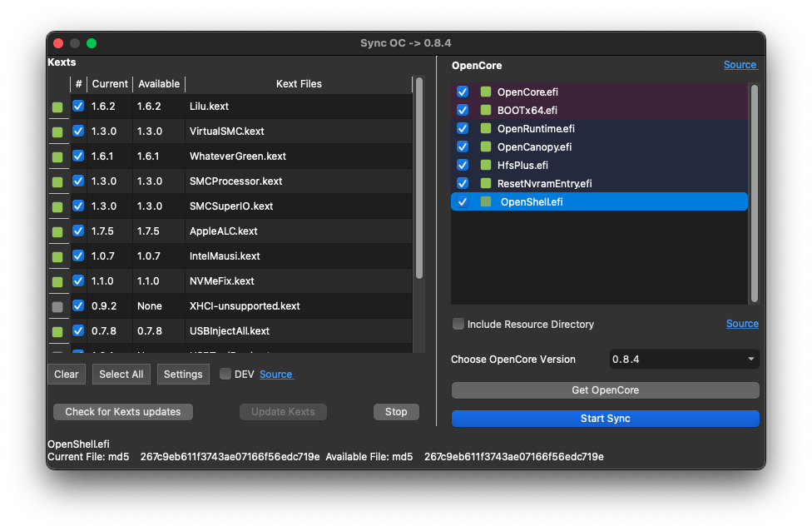Click the Stop button
812x531 pixels.
pos(396,412)
